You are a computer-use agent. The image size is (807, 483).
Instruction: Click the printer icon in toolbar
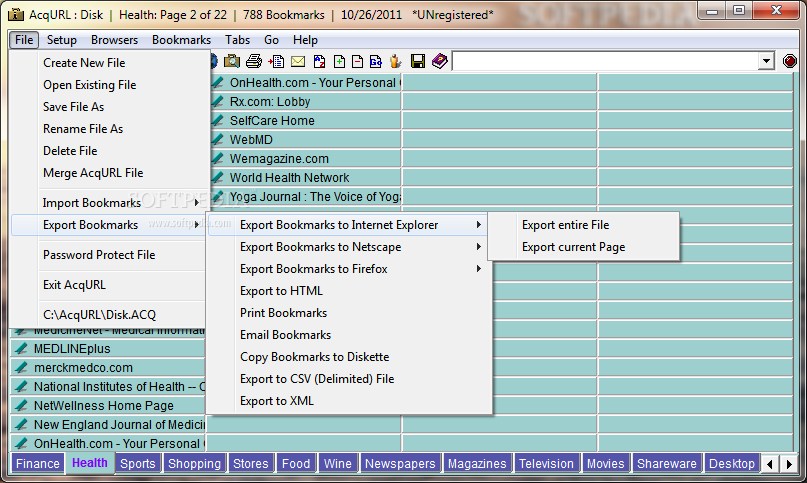point(254,61)
